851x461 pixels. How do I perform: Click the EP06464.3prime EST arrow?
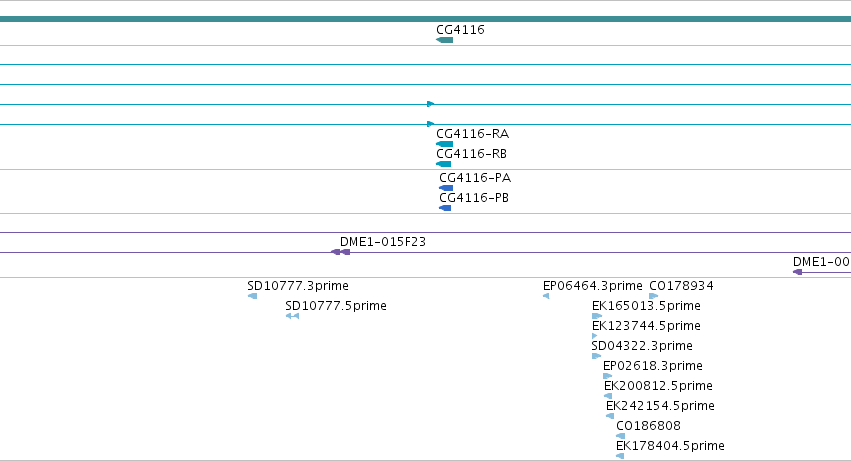pos(546,296)
